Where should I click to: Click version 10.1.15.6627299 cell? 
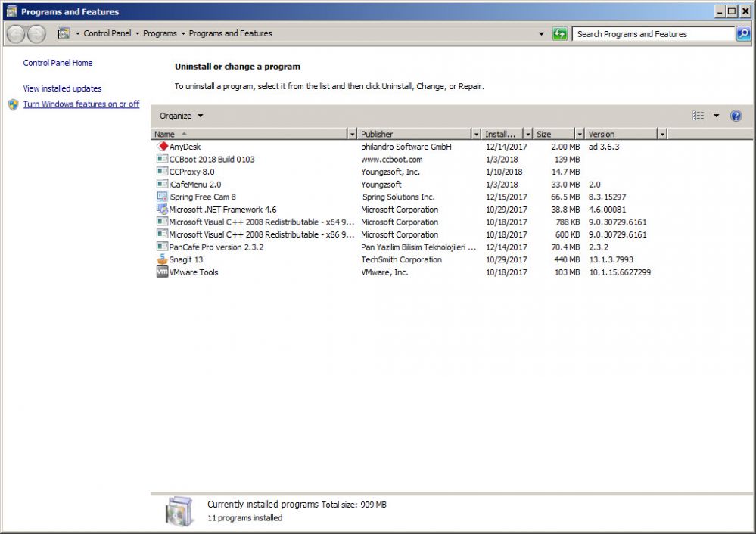tap(620, 272)
